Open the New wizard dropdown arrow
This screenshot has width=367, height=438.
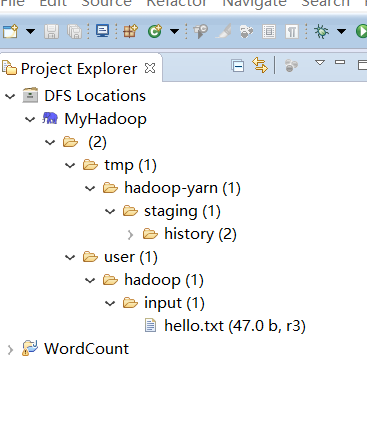30,32
